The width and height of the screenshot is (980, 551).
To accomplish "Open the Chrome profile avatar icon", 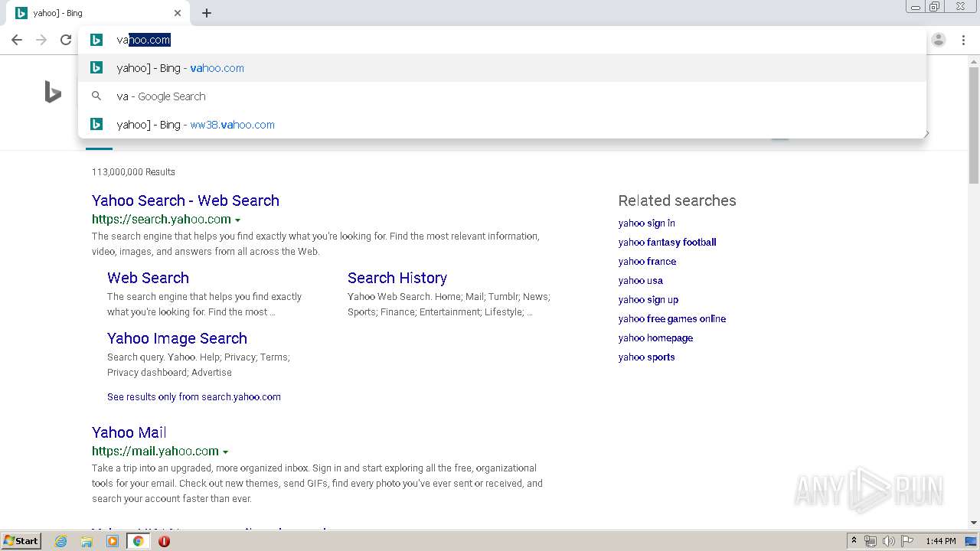I will tap(939, 40).
